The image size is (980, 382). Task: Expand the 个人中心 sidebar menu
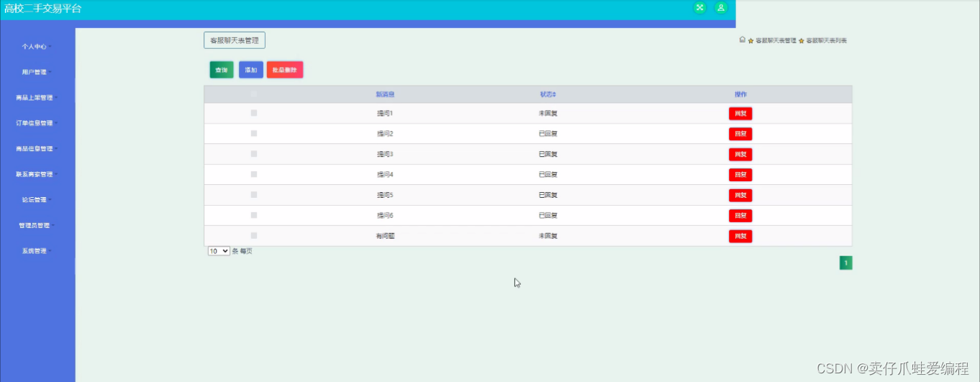tap(36, 46)
